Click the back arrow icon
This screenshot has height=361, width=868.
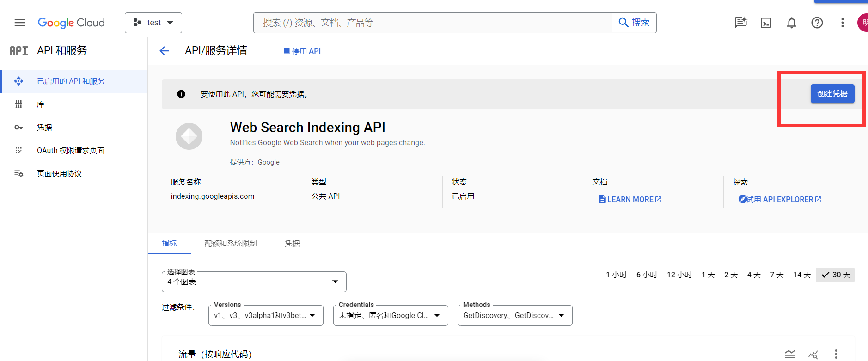coord(164,51)
